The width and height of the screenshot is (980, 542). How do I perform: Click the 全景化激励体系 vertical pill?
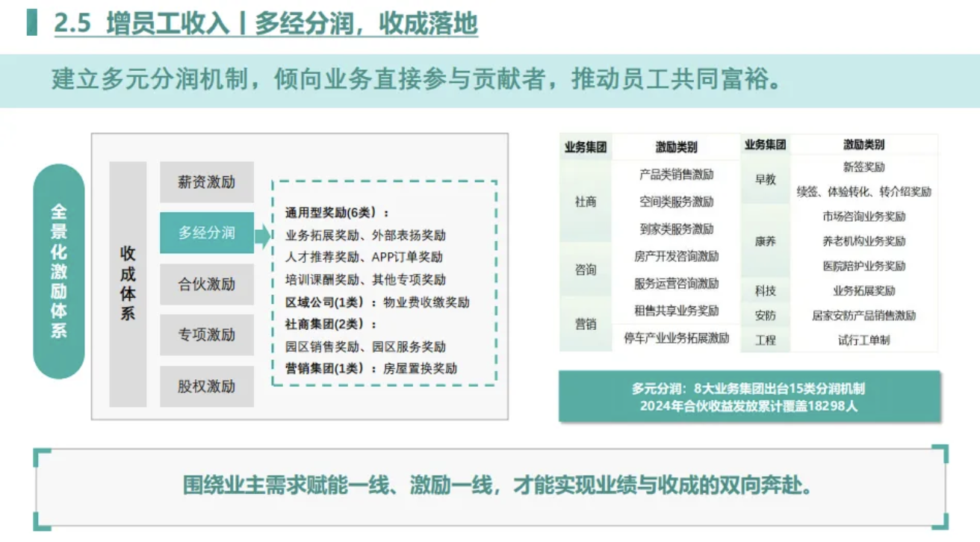coord(59,272)
